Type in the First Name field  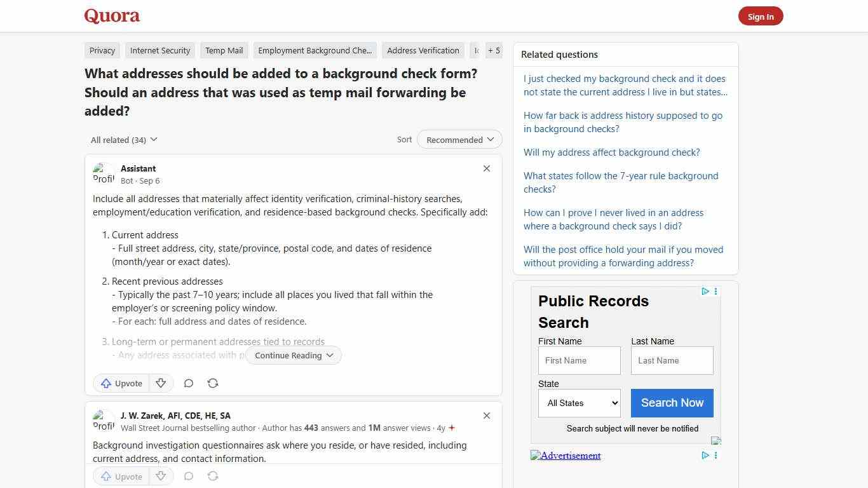click(x=579, y=360)
